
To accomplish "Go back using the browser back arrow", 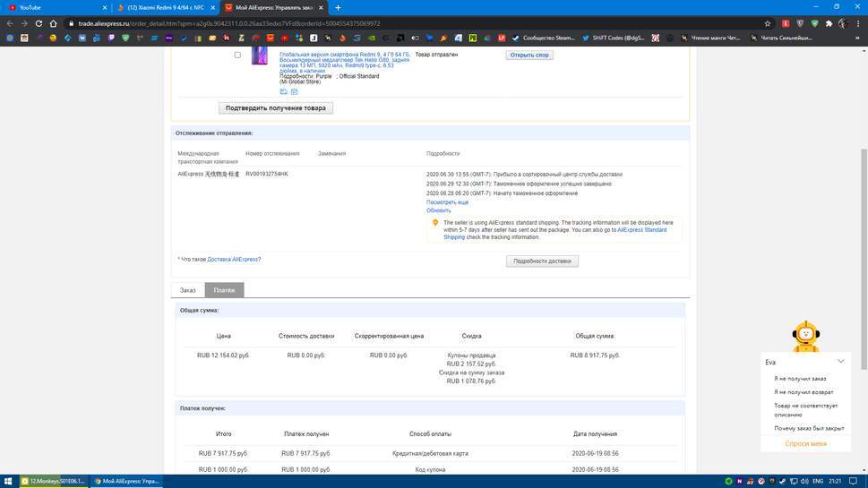I will click(10, 23).
